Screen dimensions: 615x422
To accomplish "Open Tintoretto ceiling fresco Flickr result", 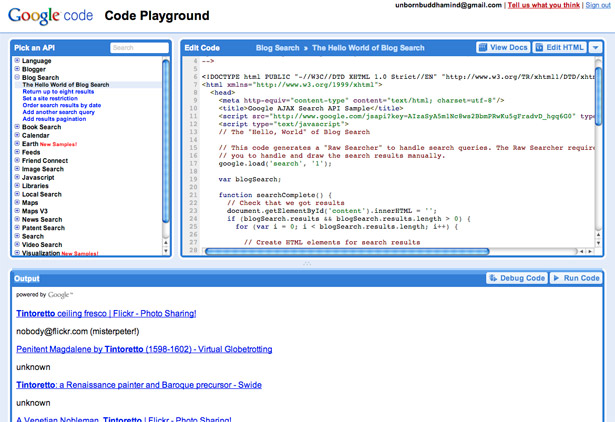I will [106, 313].
